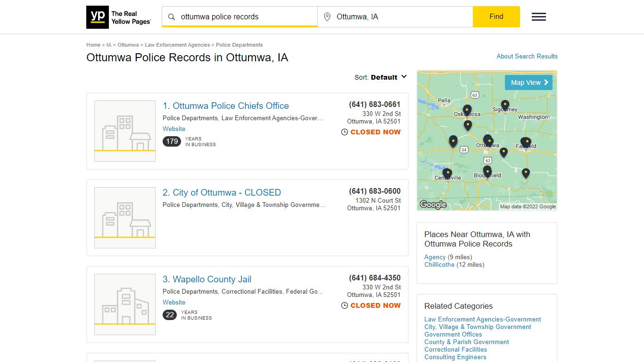
Task: Click the map pin near Fairfield
Action: click(526, 142)
